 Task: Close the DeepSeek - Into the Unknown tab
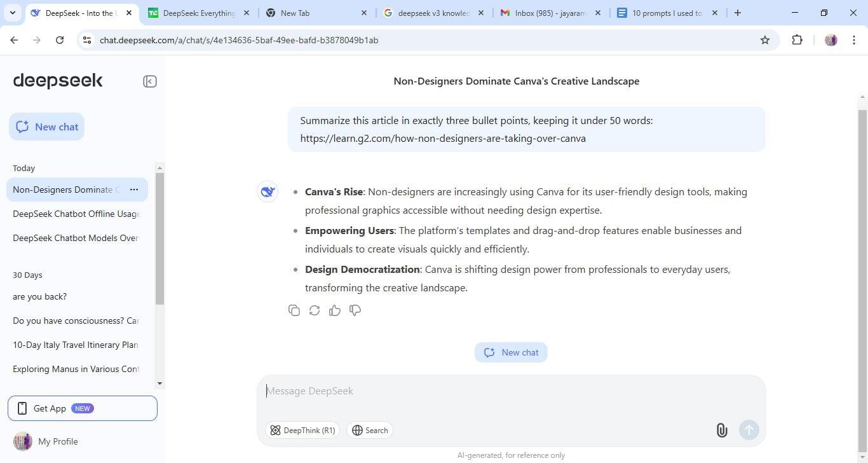click(129, 13)
